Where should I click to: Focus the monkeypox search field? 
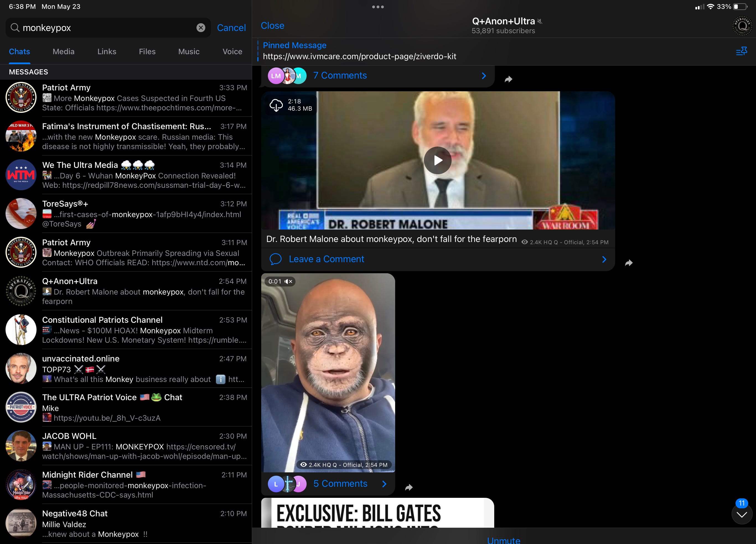click(x=108, y=28)
